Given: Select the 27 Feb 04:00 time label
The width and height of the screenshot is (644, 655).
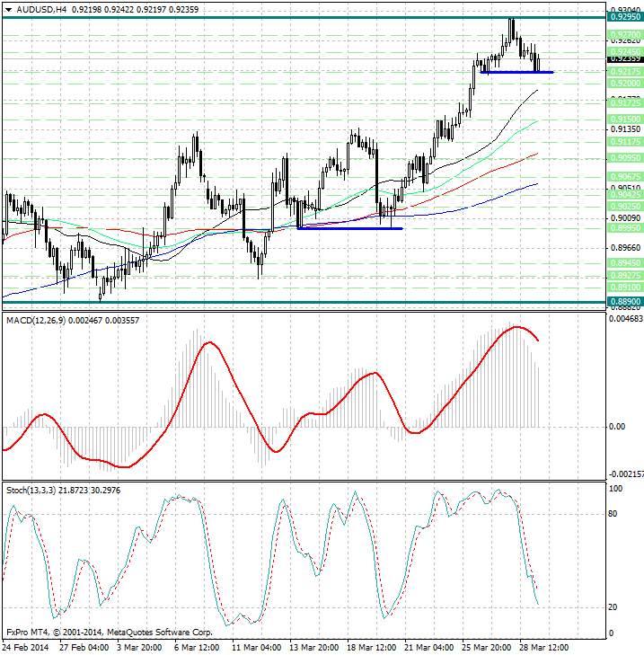Looking at the screenshot, I should point(84,648).
